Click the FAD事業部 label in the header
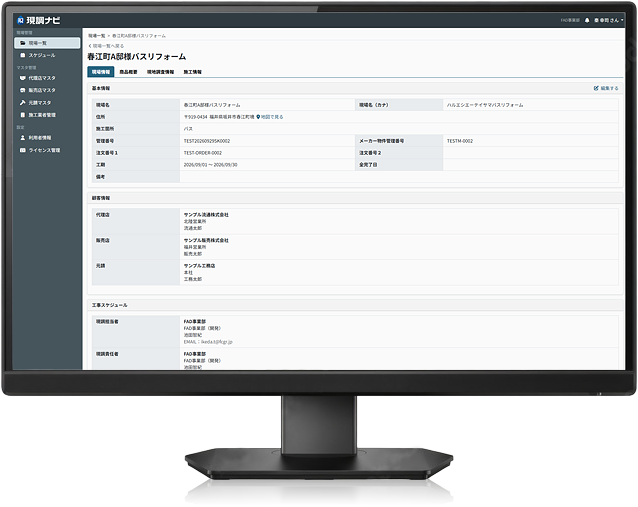 point(570,20)
